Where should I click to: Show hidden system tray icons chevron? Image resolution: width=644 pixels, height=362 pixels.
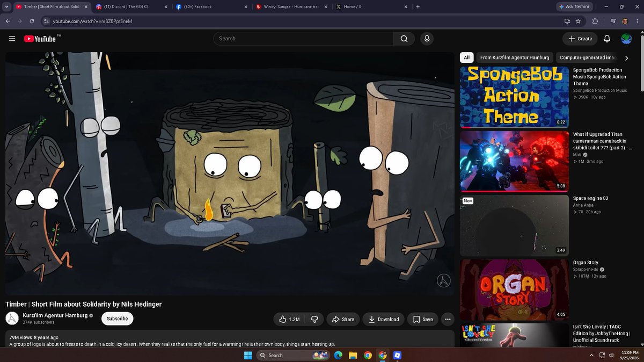[590, 355]
